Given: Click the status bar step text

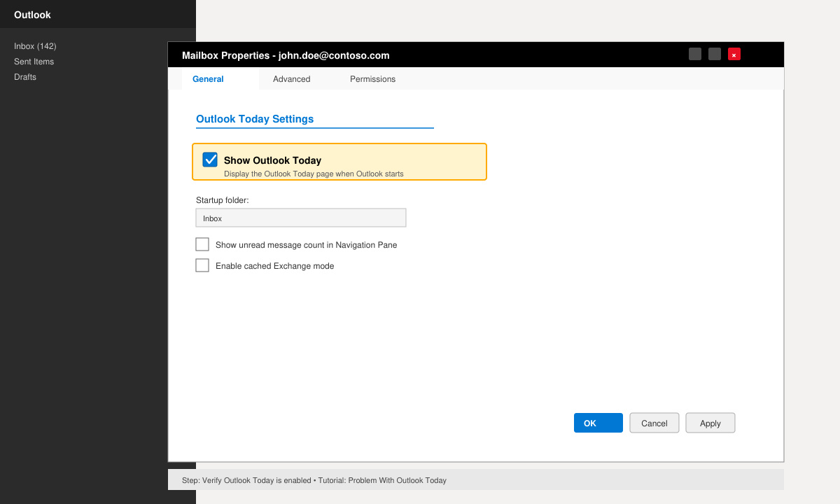Looking at the screenshot, I should [314, 480].
